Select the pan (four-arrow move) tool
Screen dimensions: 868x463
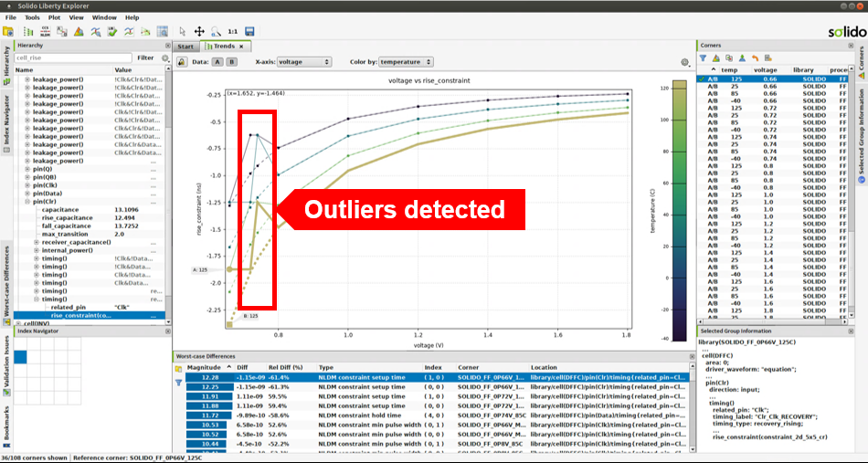pos(199,32)
